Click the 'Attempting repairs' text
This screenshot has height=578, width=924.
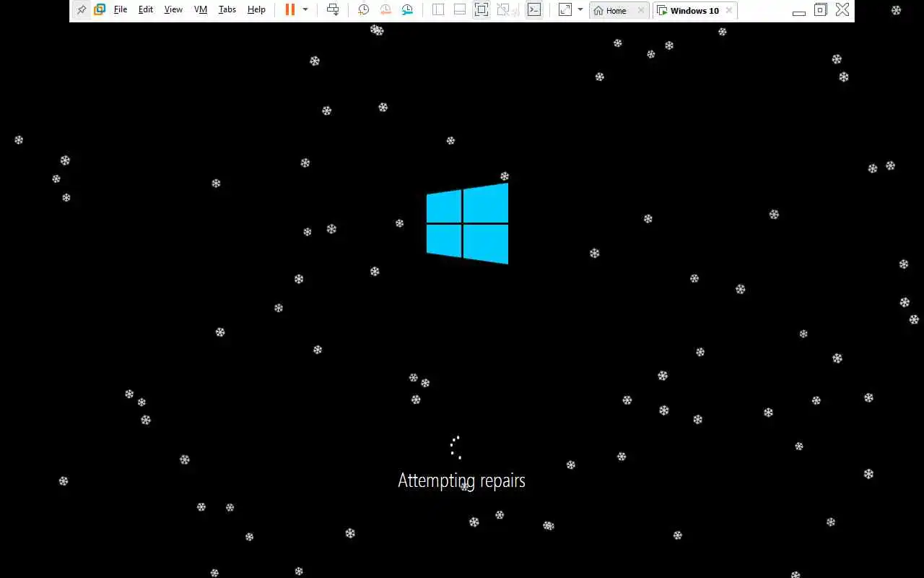tap(462, 480)
